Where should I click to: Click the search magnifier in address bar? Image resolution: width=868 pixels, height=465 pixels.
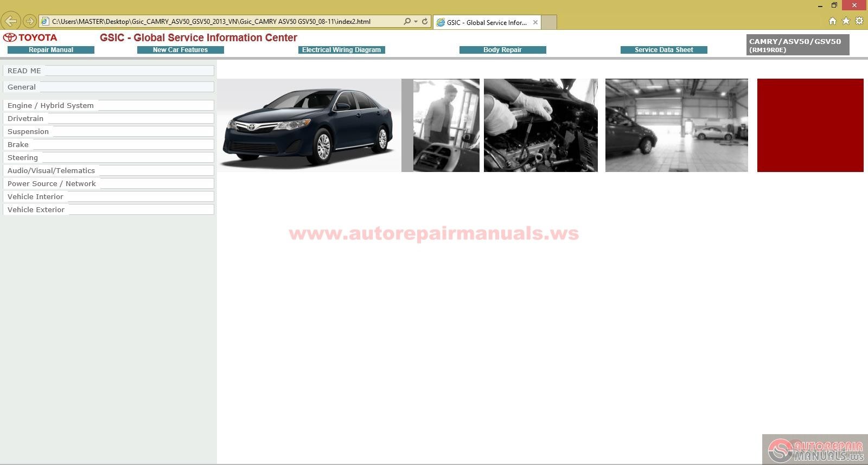coord(407,22)
